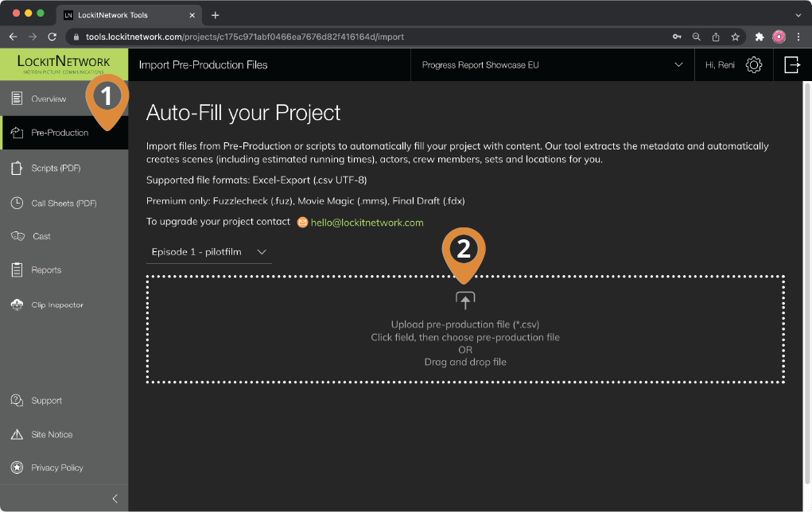The height and width of the screenshot is (512, 812).
Task: Reload the page
Action: (x=52, y=37)
